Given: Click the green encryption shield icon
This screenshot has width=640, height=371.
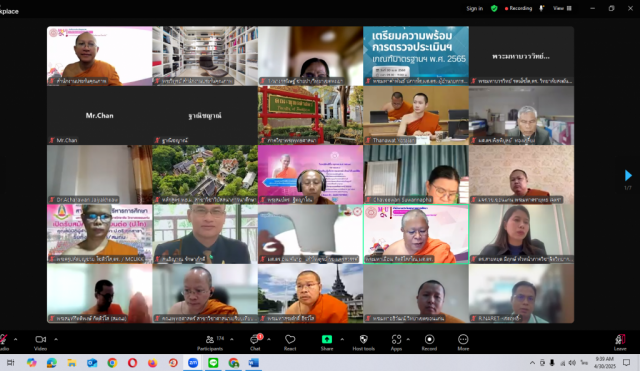Looking at the screenshot, I should click(494, 8).
